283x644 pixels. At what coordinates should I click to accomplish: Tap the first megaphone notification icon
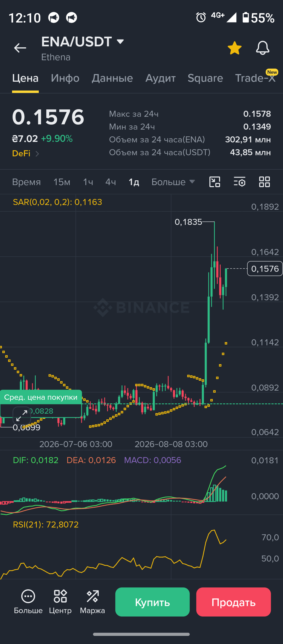[54, 18]
